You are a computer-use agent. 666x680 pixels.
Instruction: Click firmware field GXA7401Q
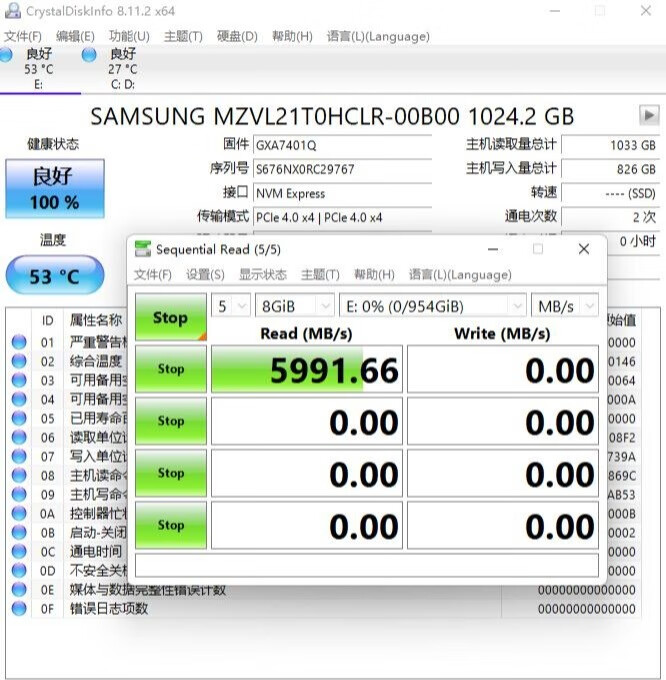343,144
